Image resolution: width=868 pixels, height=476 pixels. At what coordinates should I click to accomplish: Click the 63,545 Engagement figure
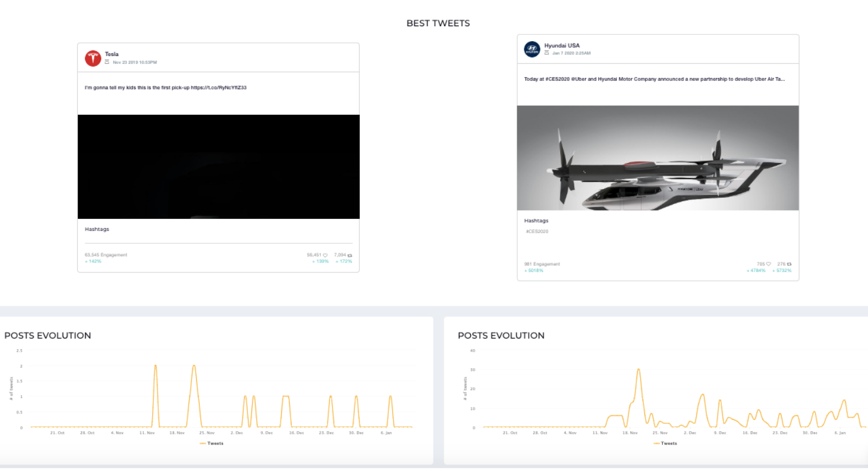click(106, 255)
